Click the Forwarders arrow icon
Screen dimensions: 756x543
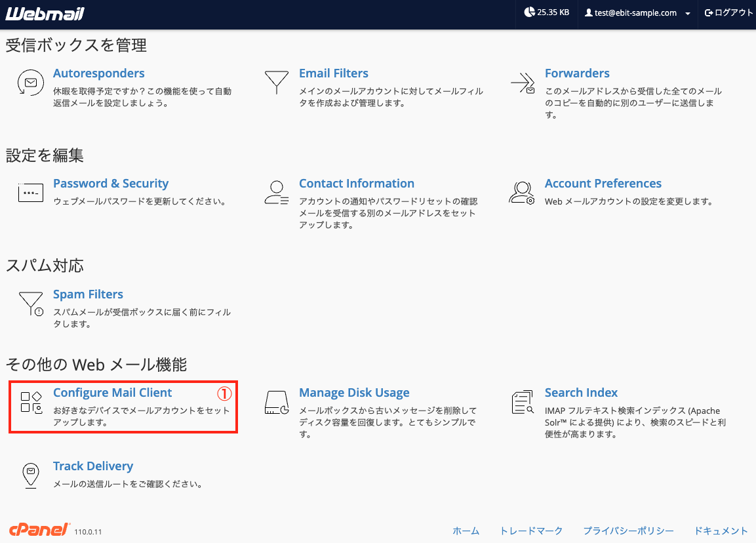pos(523,83)
